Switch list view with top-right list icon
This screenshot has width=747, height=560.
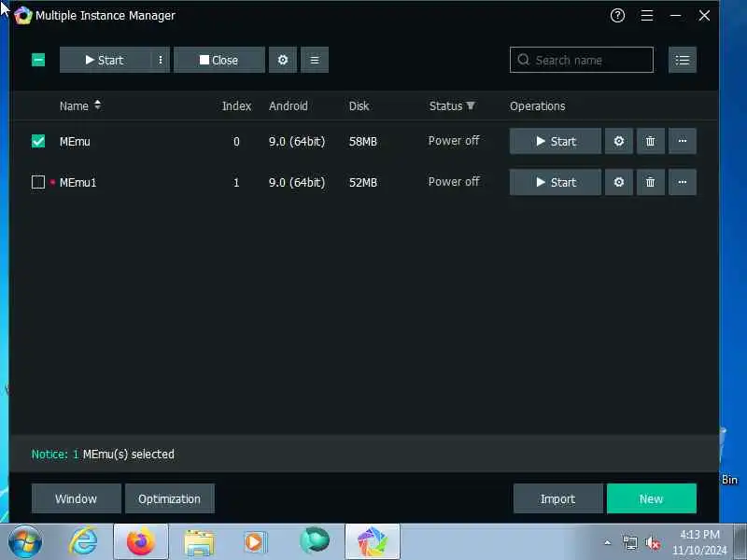click(683, 60)
